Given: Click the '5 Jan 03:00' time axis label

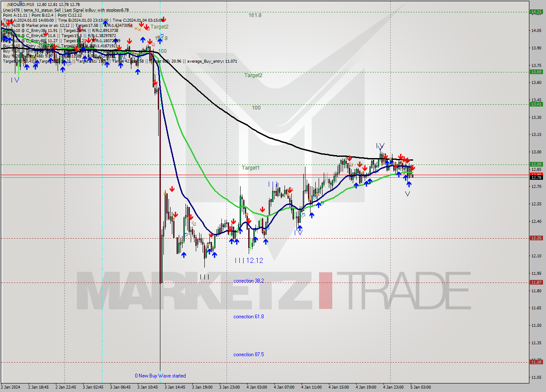Looking at the screenshot, I should click(x=421, y=387).
